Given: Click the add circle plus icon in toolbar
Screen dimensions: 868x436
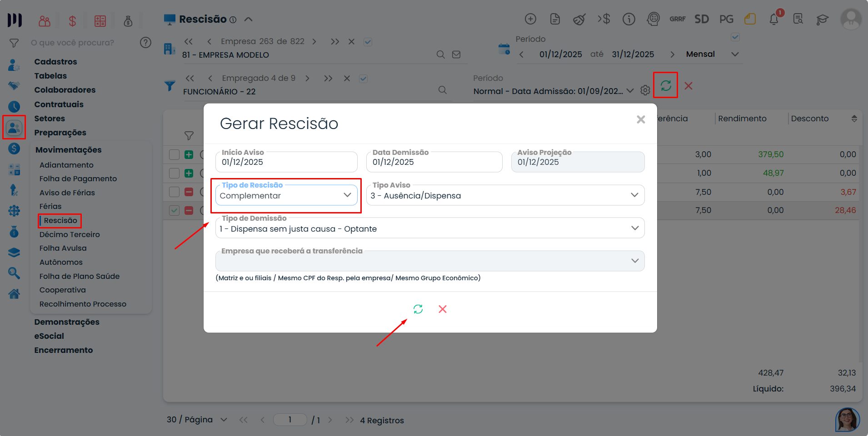Looking at the screenshot, I should click(530, 19).
